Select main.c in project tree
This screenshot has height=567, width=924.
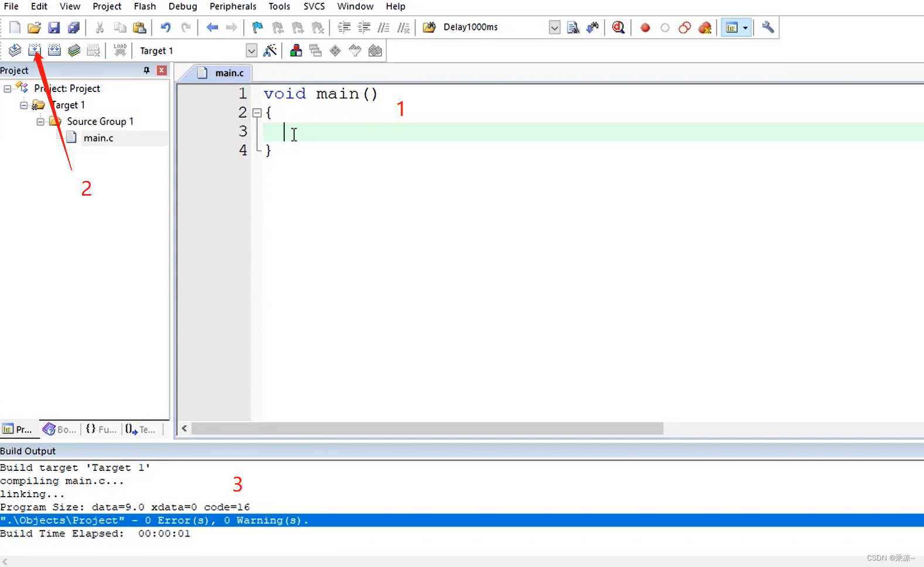click(x=98, y=138)
